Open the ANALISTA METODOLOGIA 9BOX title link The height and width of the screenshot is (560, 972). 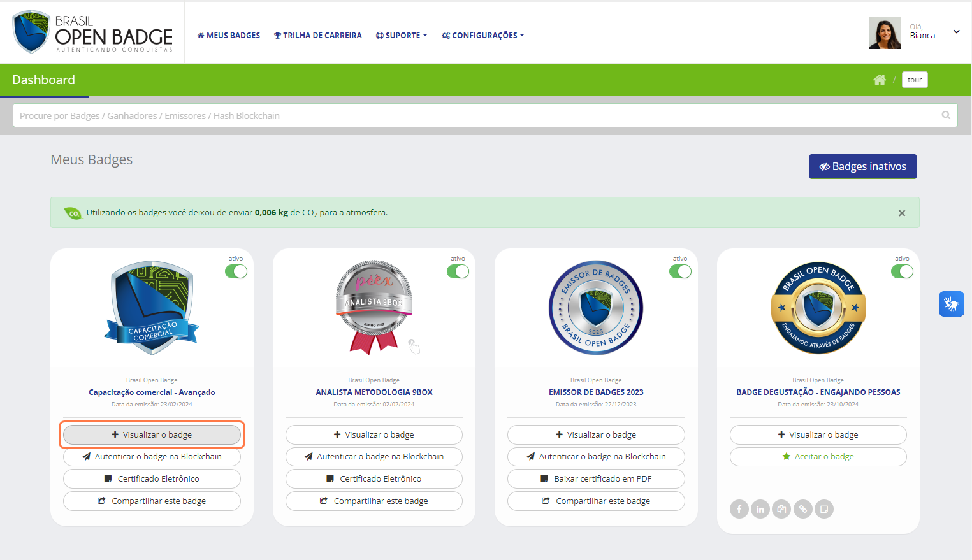pos(374,392)
